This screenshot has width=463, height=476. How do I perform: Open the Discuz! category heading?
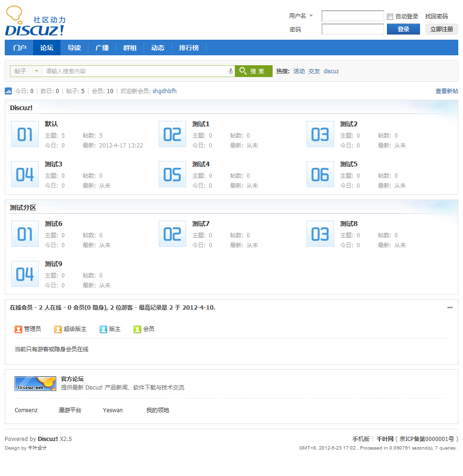(x=21, y=108)
